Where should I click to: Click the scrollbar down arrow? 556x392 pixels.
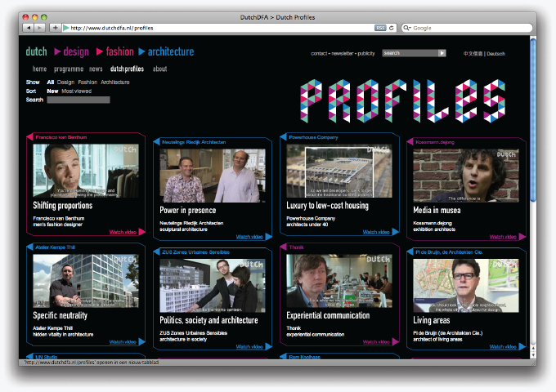(533, 354)
